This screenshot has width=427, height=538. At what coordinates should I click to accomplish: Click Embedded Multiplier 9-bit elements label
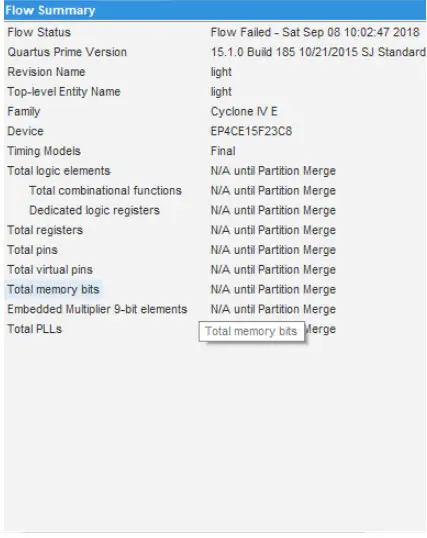[97, 309]
